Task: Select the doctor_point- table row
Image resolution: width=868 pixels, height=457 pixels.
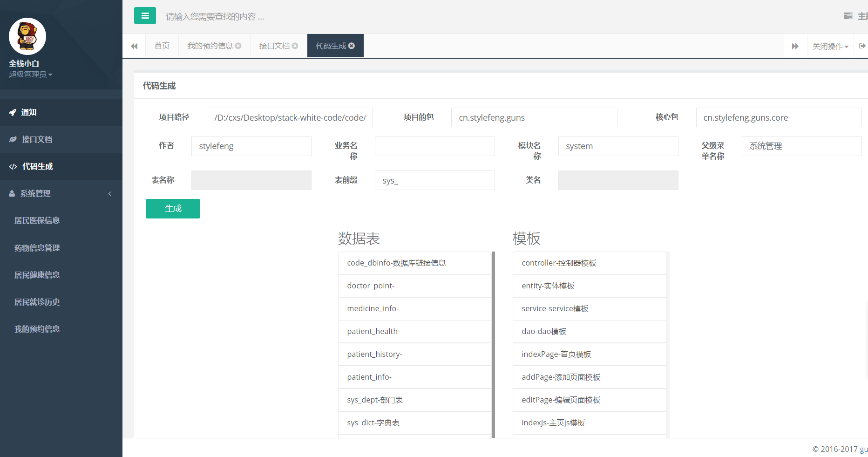Action: (x=414, y=286)
